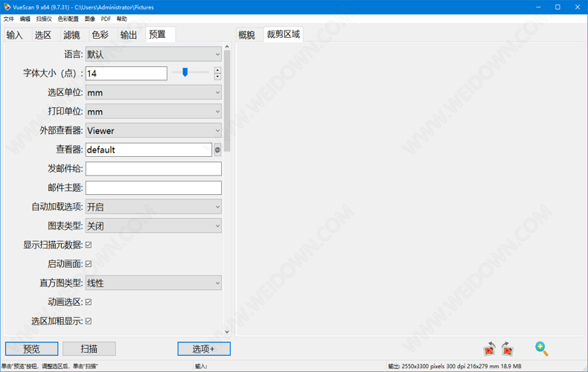
Task: Open the 扫描仪 menu
Action: pyautogui.click(x=44, y=19)
